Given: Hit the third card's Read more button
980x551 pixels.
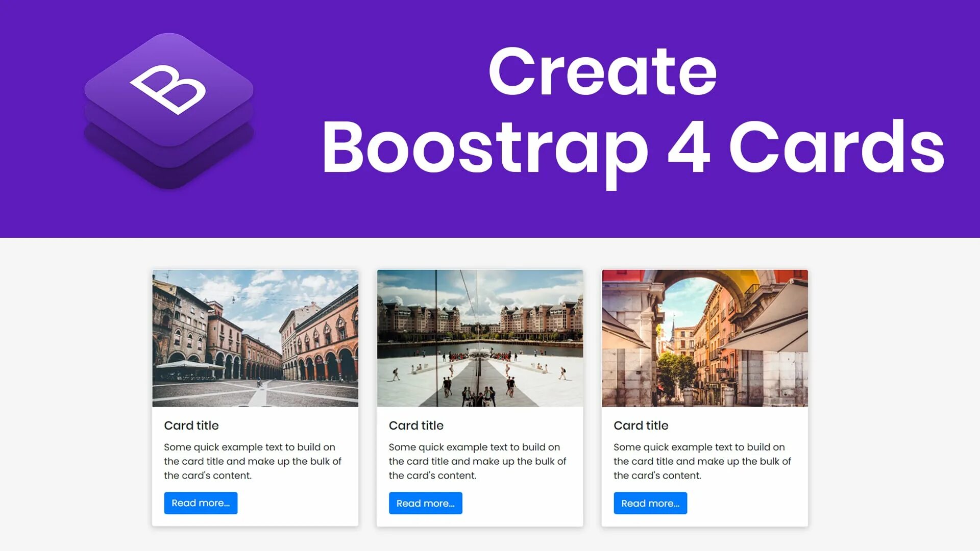Looking at the screenshot, I should pyautogui.click(x=650, y=503).
